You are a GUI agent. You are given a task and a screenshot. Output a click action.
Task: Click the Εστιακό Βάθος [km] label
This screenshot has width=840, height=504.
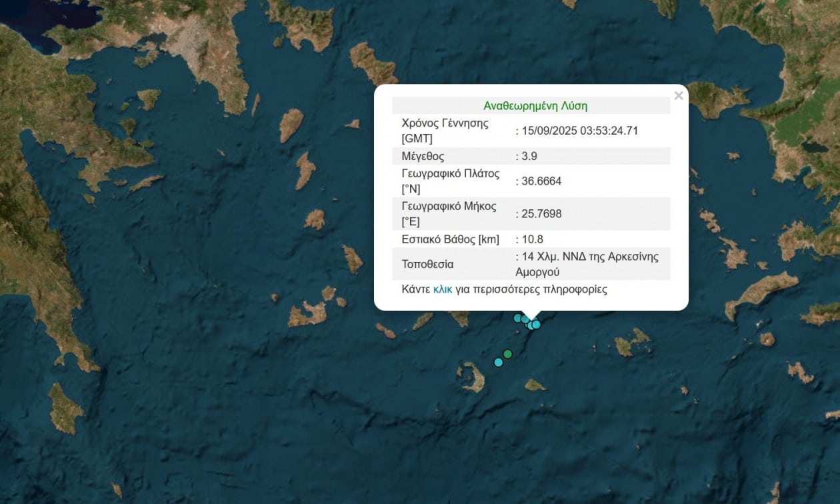point(450,239)
